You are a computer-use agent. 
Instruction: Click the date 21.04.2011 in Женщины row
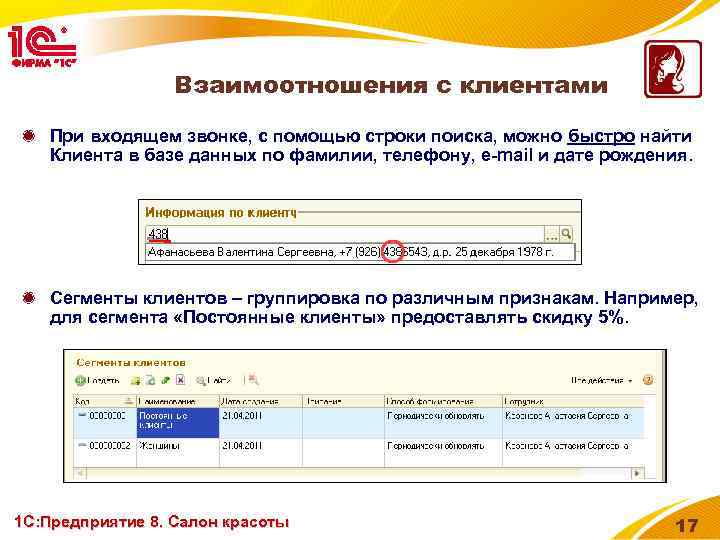(x=242, y=445)
